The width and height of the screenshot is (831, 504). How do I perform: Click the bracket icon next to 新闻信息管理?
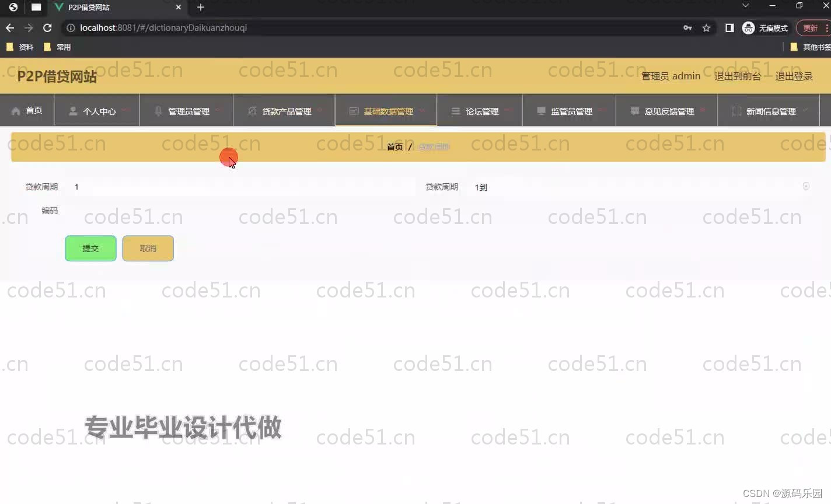tap(736, 111)
